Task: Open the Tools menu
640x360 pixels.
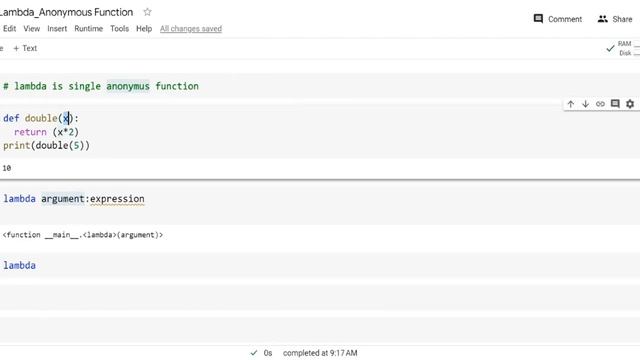Action: click(119, 29)
